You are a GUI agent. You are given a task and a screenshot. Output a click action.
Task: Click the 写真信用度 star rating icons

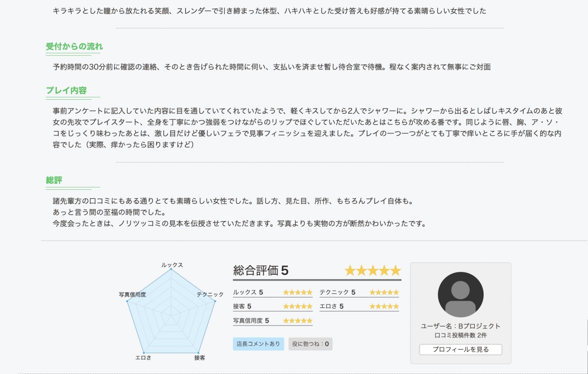coord(298,321)
